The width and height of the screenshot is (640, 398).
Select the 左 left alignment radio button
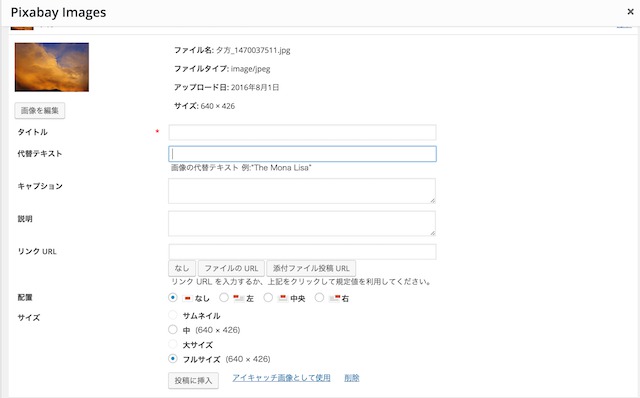point(224,298)
